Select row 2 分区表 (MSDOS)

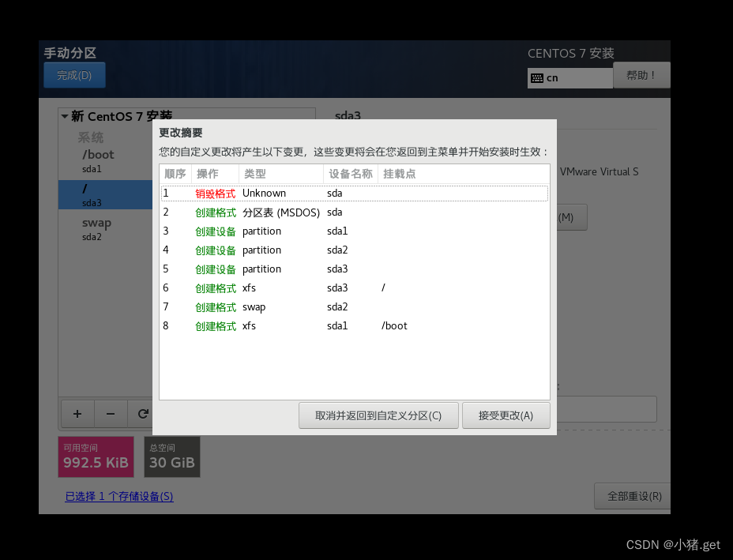coord(355,212)
